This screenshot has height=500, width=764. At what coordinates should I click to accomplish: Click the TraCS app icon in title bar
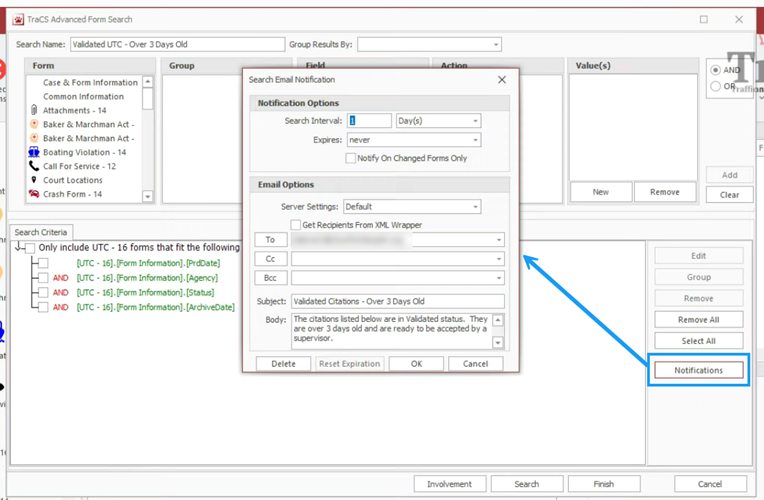coord(15,19)
